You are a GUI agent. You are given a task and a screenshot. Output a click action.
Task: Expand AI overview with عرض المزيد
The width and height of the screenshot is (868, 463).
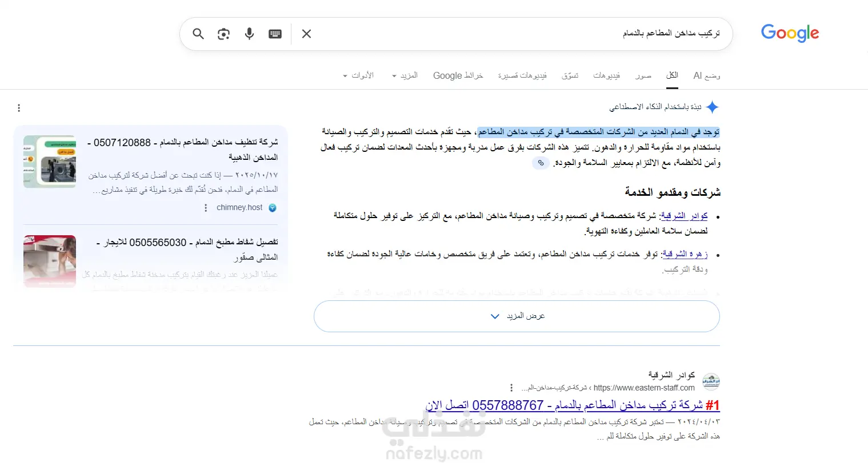tap(517, 316)
